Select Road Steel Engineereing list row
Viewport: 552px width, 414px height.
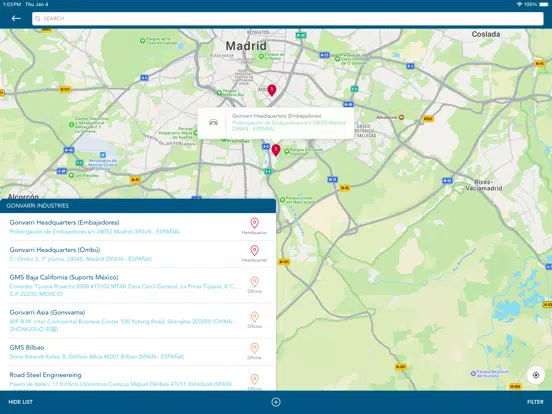point(138,378)
